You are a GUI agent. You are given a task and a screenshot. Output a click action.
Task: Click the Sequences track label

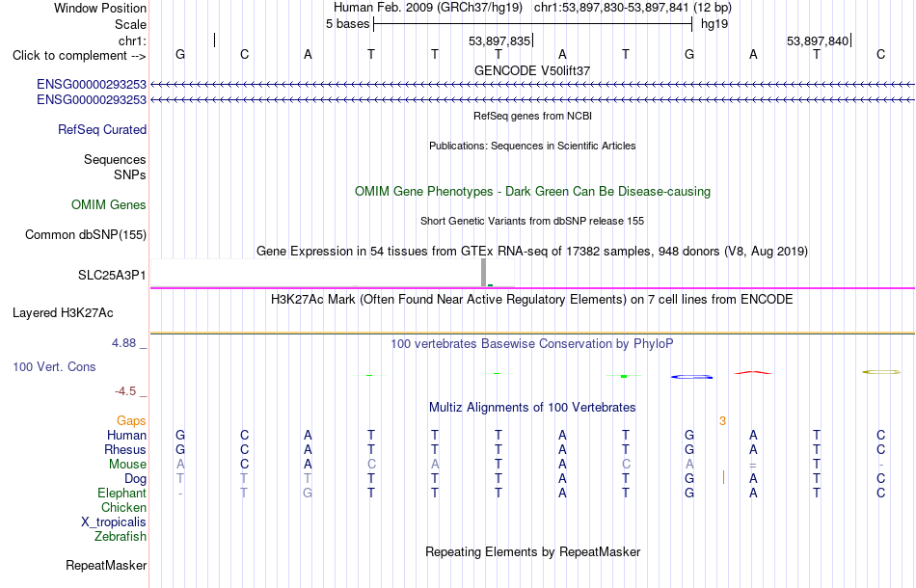coord(115,159)
